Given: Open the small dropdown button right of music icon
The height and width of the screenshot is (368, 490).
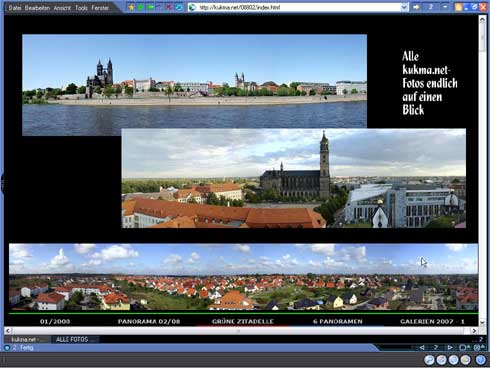Looking at the screenshot, I should (x=445, y=7).
